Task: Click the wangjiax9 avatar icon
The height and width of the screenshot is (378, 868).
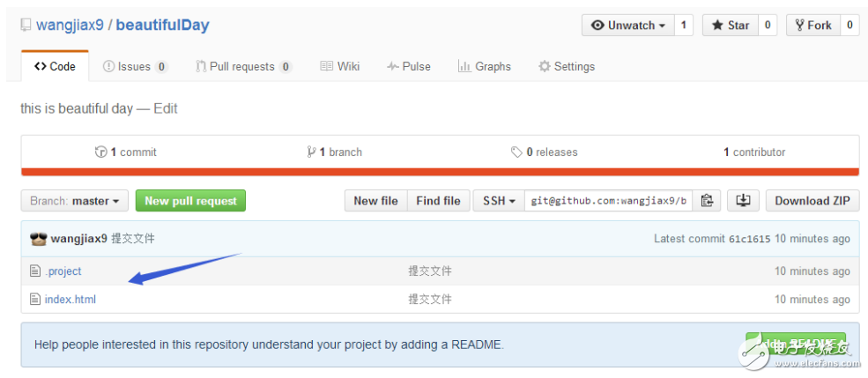Action: click(x=38, y=239)
